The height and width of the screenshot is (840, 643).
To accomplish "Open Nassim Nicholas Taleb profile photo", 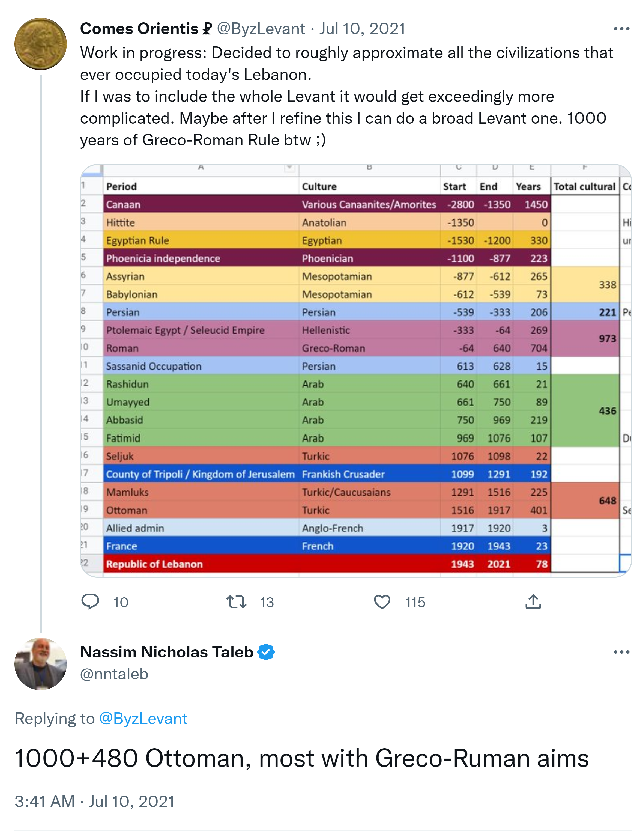I will (x=41, y=663).
